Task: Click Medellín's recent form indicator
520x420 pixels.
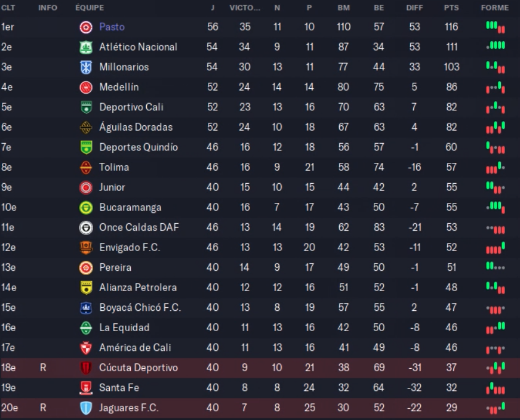Action: pyautogui.click(x=495, y=88)
